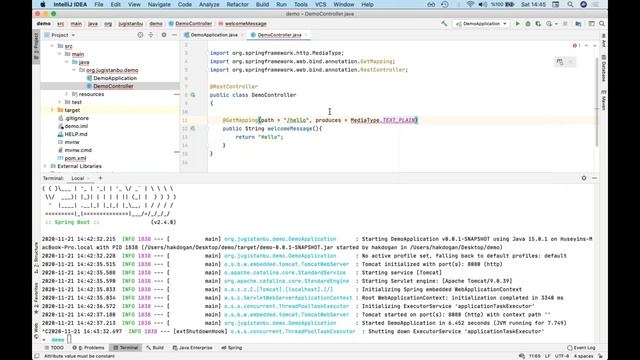Open the Event Log
The image size is (640, 360).
581,348
